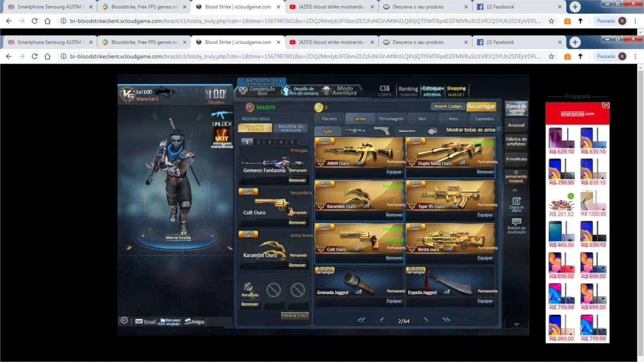Switch to Pacotes tab

(329, 119)
